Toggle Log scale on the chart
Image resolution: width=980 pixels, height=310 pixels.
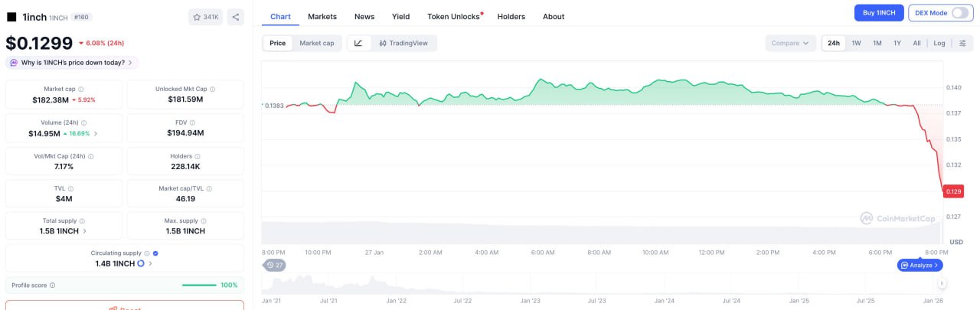point(939,44)
